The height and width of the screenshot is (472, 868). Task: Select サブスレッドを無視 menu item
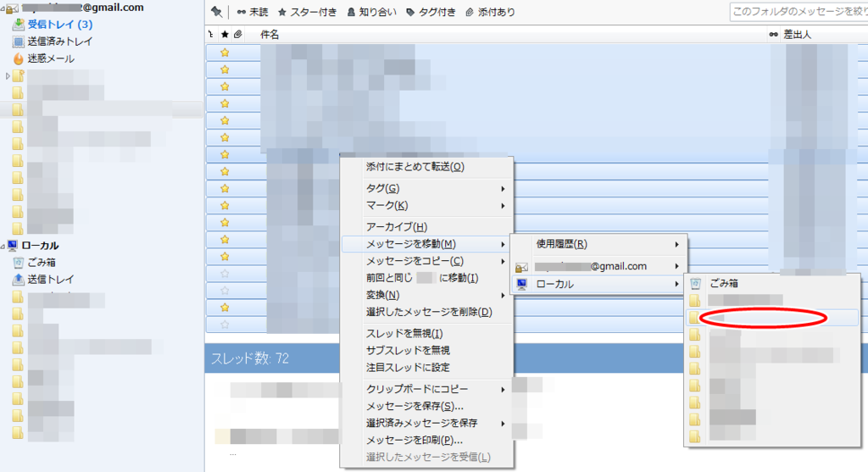(x=426, y=350)
